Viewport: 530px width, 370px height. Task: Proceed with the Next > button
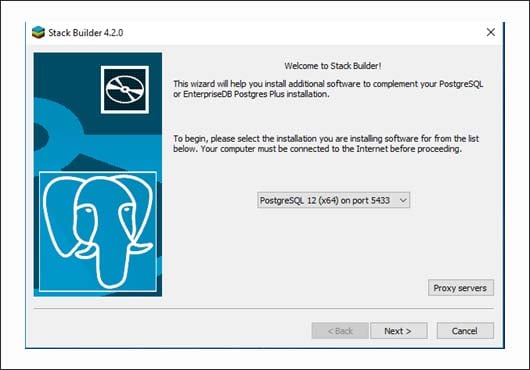399,331
